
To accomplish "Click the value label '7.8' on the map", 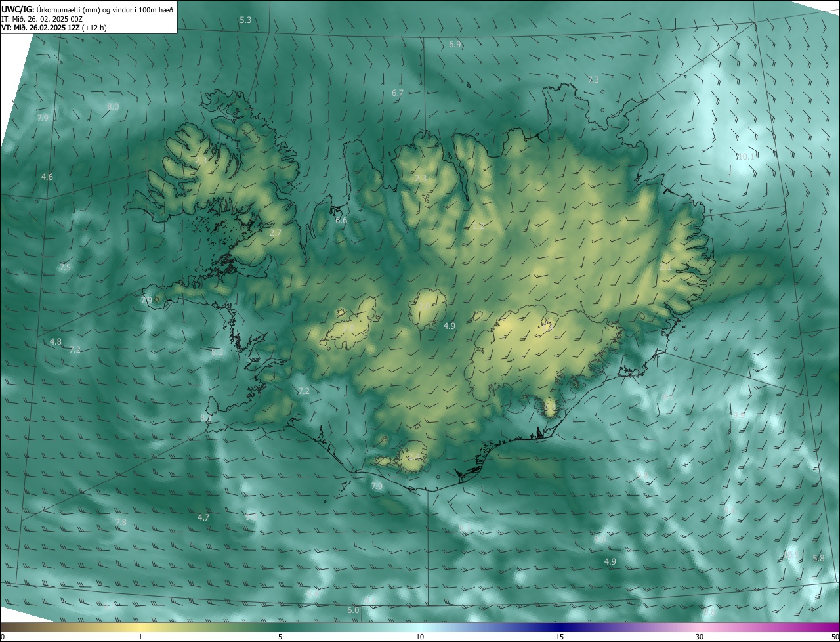I will pos(121,523).
